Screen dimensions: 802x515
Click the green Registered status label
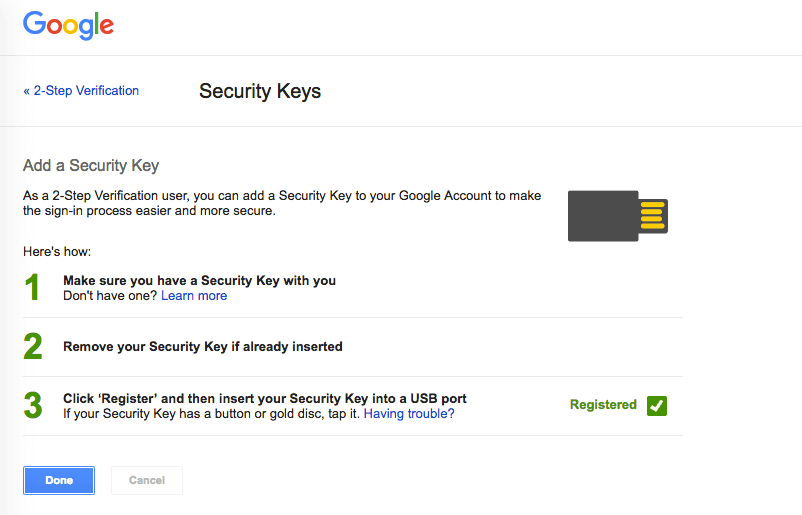pos(603,405)
